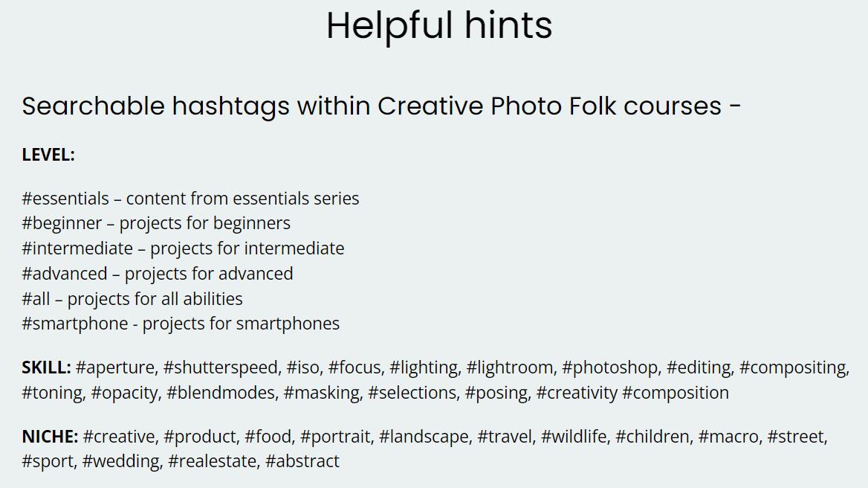Click the #lightroom hashtag
Screen dimensions: 868x488
[x=509, y=367]
